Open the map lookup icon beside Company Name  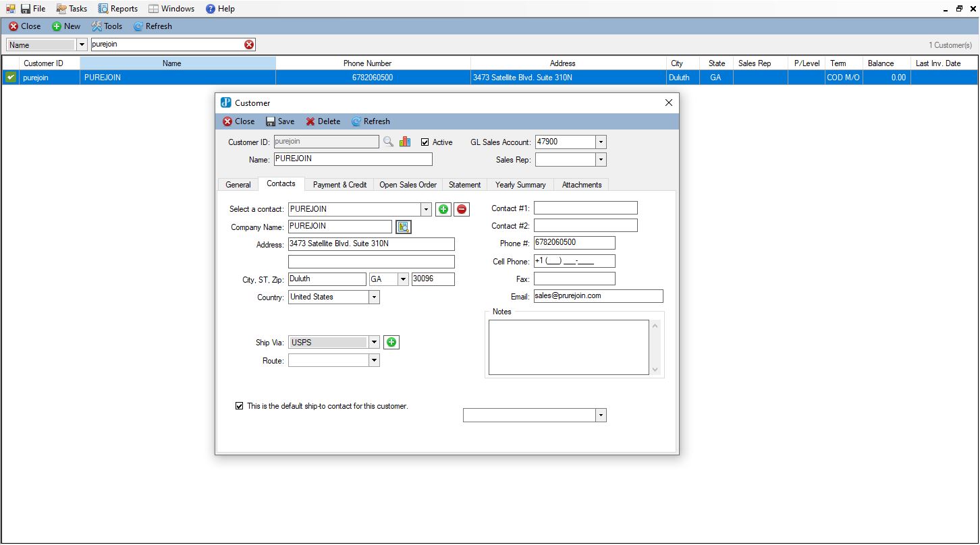403,227
